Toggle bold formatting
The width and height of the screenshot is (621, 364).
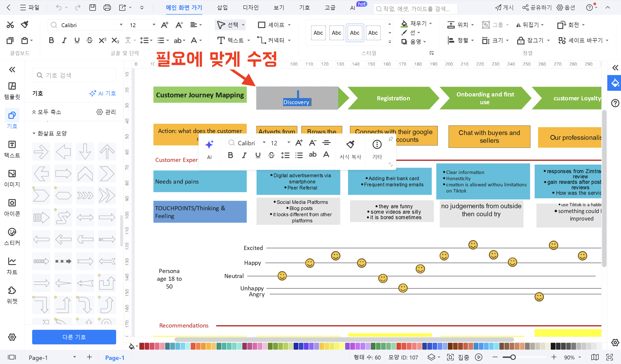[51, 40]
